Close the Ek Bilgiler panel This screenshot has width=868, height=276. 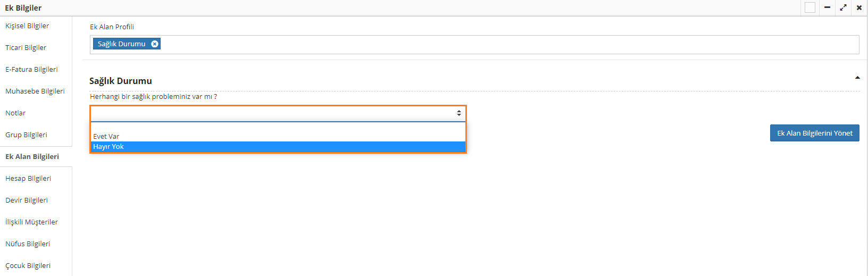click(x=859, y=7)
